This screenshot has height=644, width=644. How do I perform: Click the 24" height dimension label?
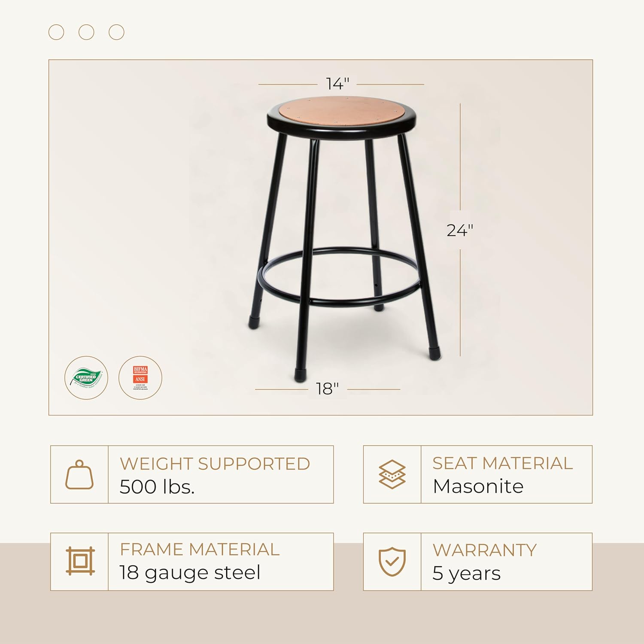459,231
